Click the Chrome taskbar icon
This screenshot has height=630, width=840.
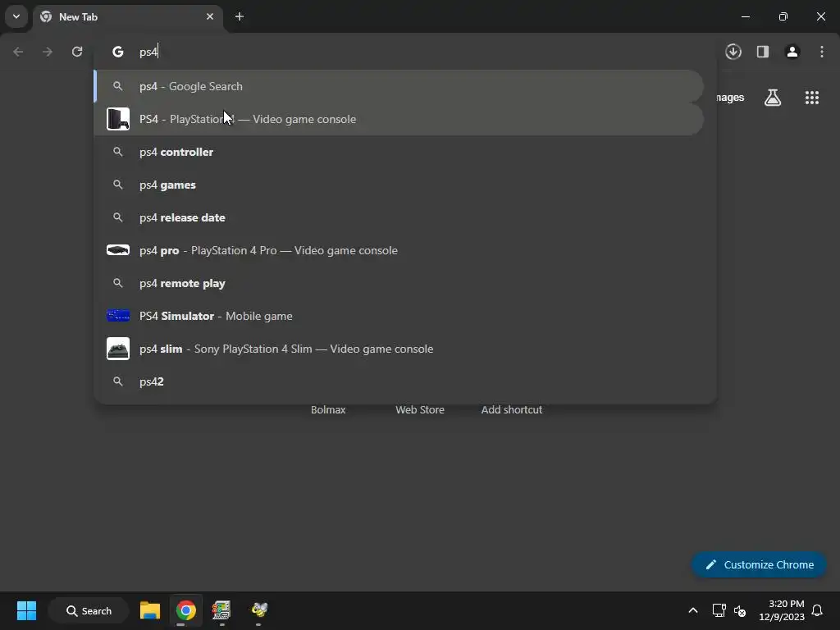pos(186,610)
